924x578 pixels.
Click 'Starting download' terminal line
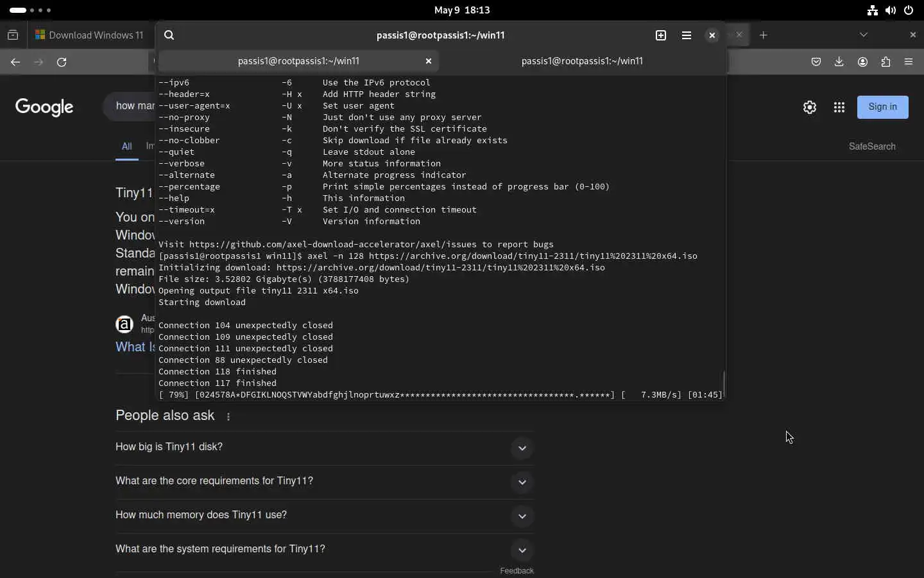(x=202, y=302)
